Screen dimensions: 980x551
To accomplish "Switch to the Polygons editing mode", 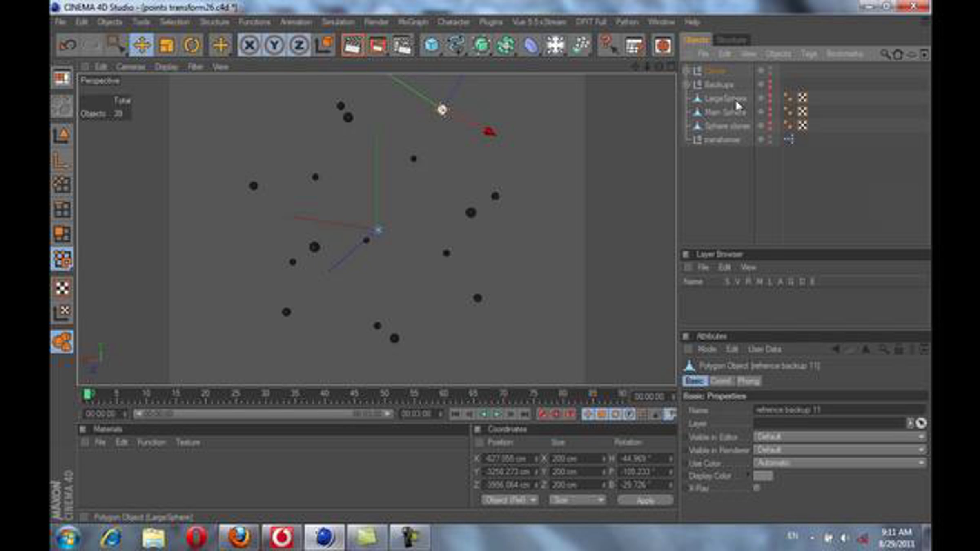I will point(62,234).
